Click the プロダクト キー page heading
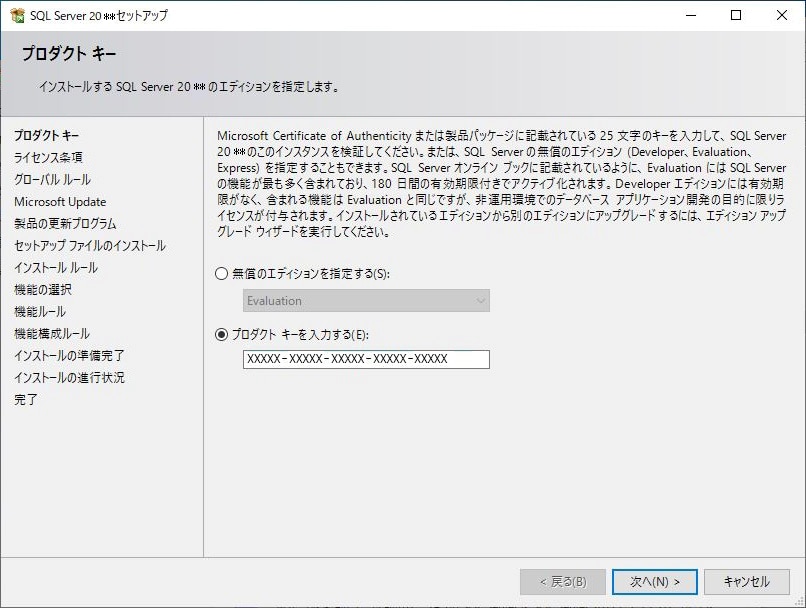This screenshot has width=806, height=608. pyautogui.click(x=69, y=53)
